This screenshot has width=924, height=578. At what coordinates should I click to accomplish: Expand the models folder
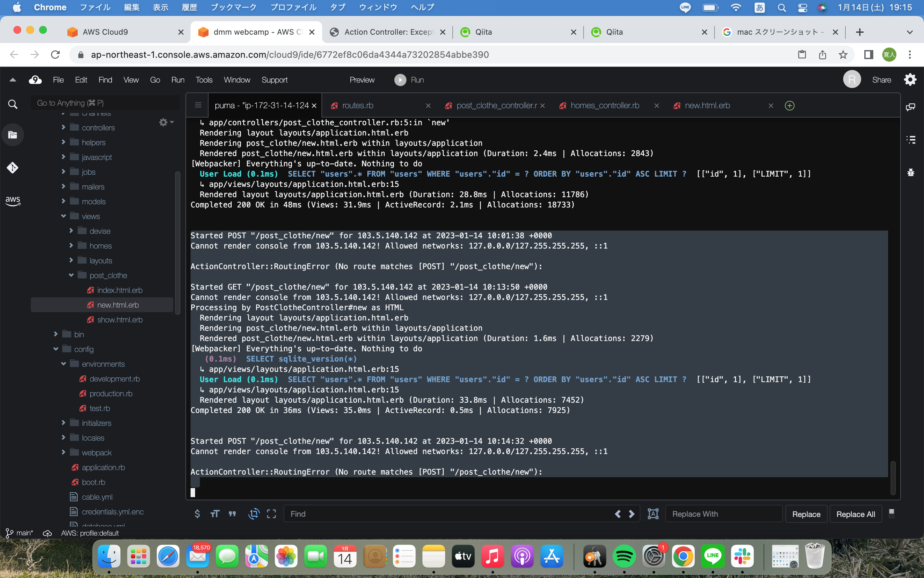point(64,201)
